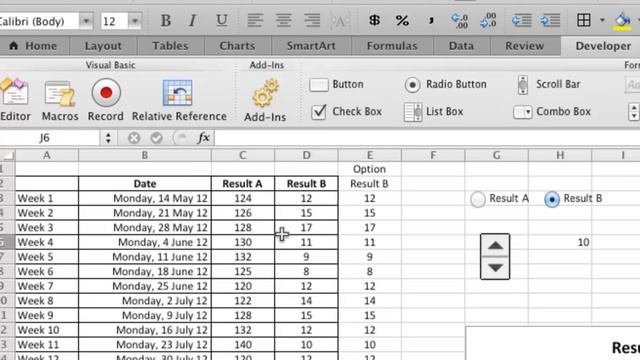
Task: Cancel formula entry X icon
Action: [133, 138]
